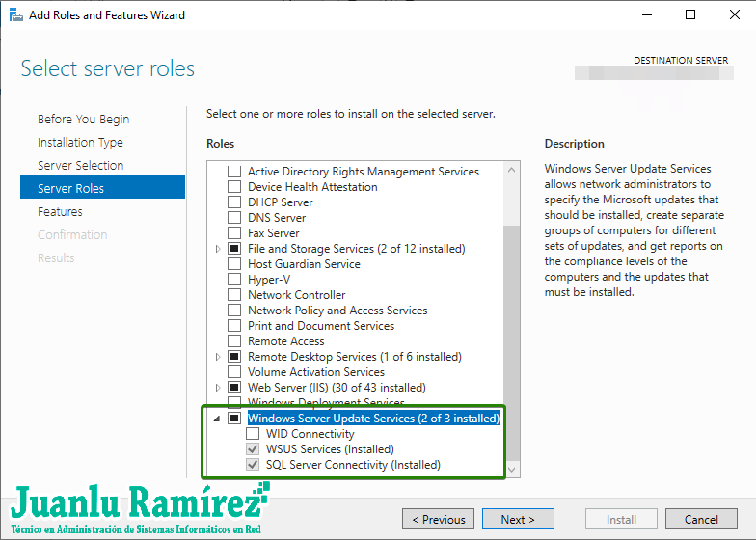Screen dimensions: 756x540
Task: Expand File and Storage Services node
Action: tap(218, 249)
